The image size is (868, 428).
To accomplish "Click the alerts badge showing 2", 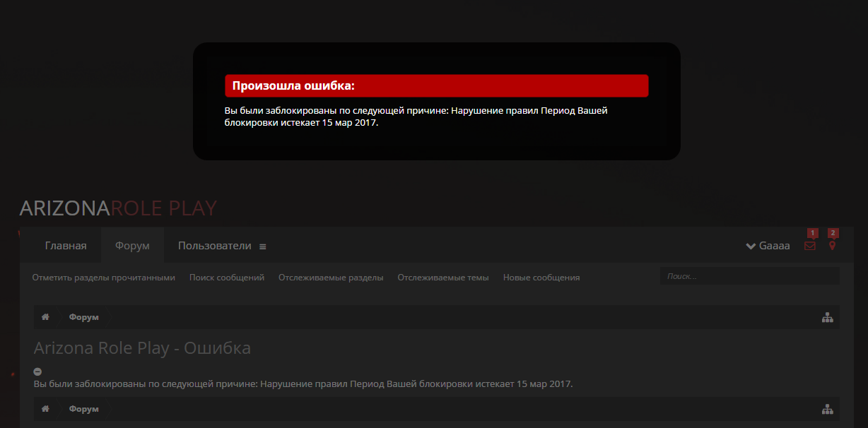I will pos(833,233).
